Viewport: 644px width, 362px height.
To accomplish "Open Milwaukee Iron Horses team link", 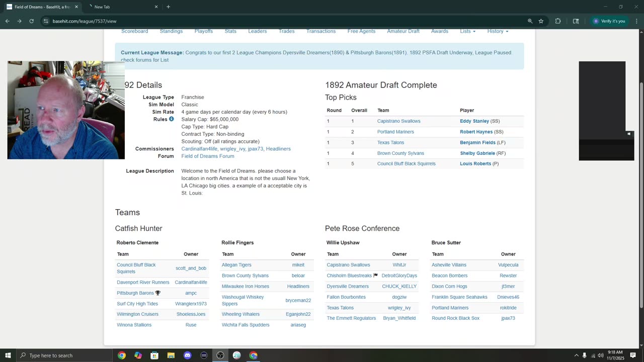I will click(246, 287).
